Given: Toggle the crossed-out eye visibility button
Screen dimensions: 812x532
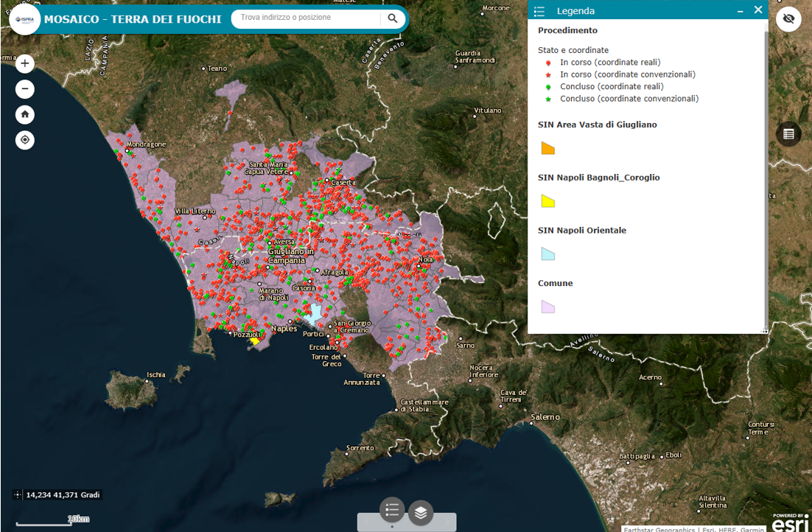Looking at the screenshot, I should pyautogui.click(x=788, y=18).
